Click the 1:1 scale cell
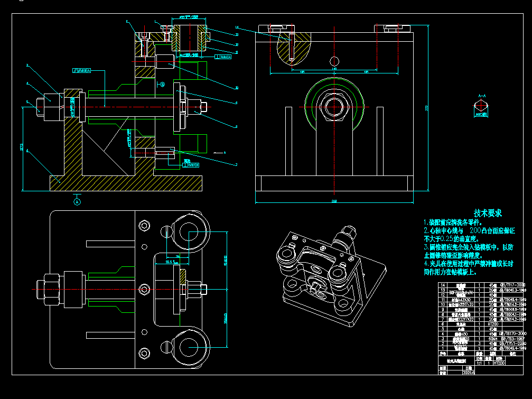This screenshot has height=399, width=532. point(479,363)
